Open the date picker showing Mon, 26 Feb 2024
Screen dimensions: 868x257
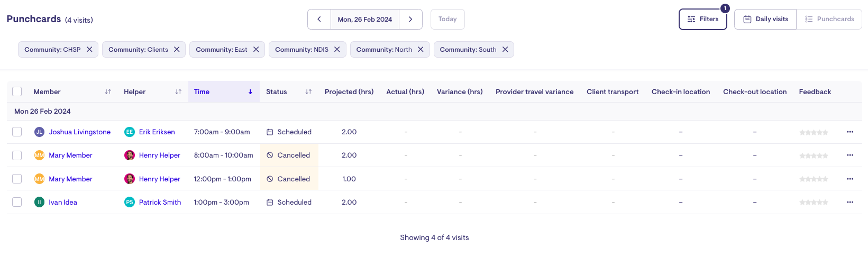point(364,19)
